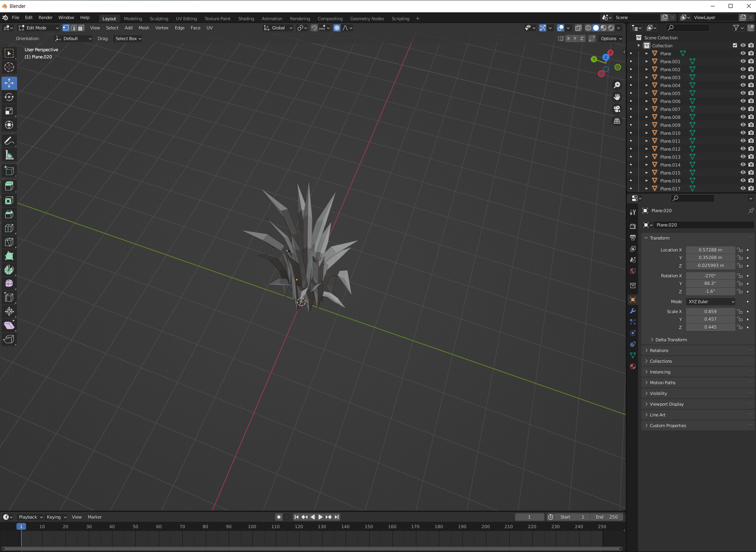
Task: Hide Plane.005 in viewport
Action: coord(743,93)
